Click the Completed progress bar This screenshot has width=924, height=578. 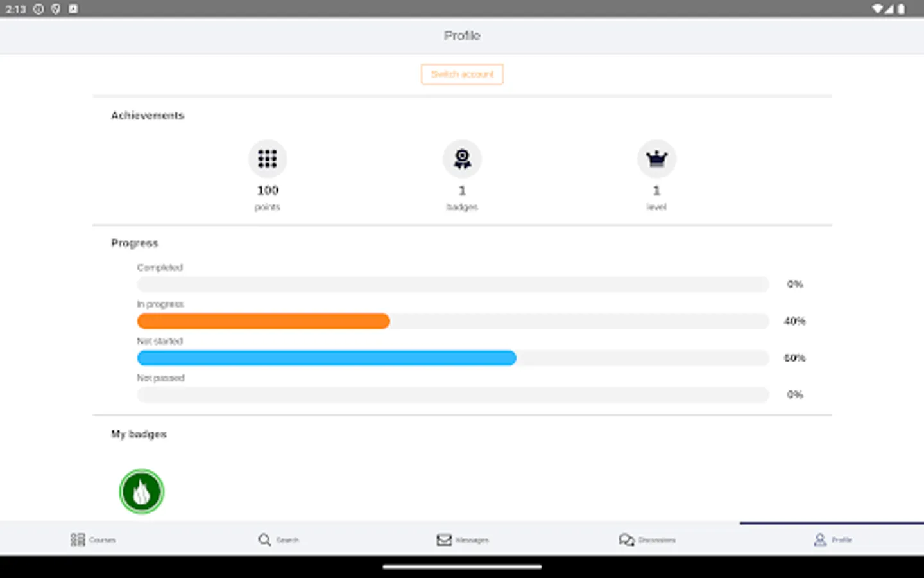pyautogui.click(x=453, y=285)
